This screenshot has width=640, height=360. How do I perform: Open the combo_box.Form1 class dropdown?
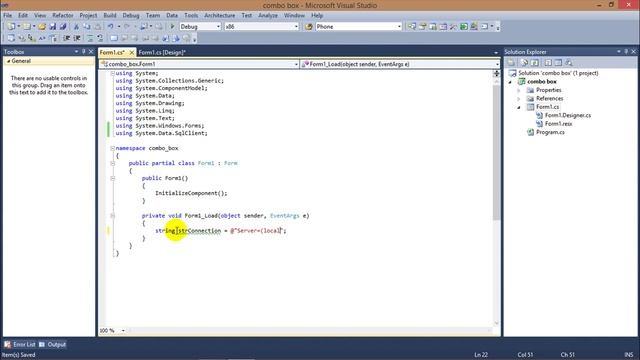click(x=296, y=64)
